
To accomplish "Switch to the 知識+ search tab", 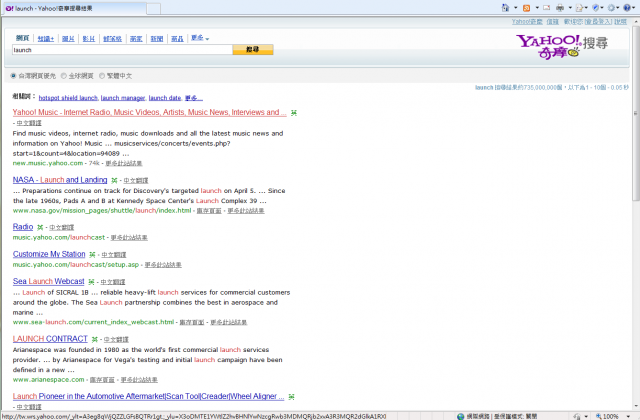I will (x=46, y=39).
